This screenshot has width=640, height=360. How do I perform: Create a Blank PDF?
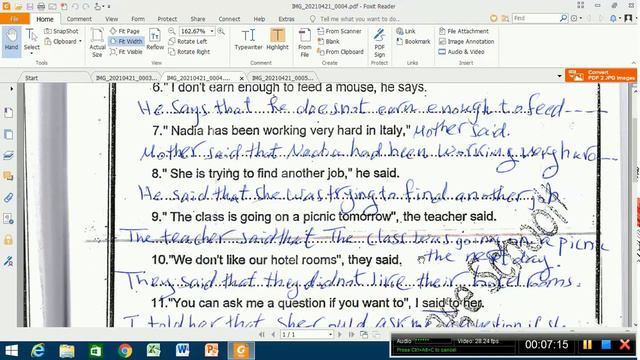point(329,41)
